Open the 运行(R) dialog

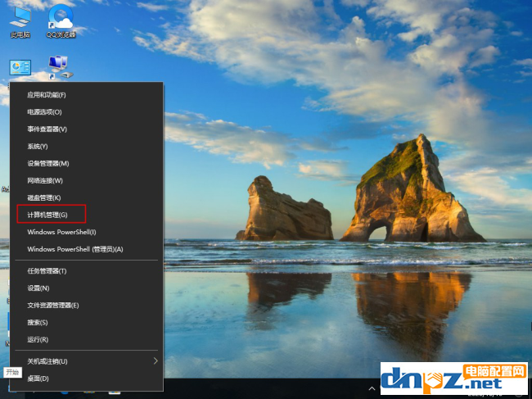87,339
